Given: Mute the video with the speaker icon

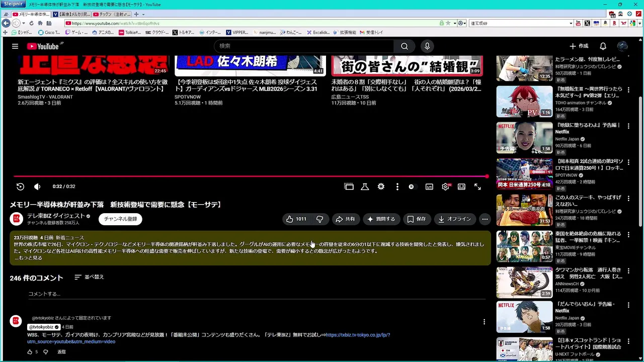Looking at the screenshot, I should click(x=37, y=187).
